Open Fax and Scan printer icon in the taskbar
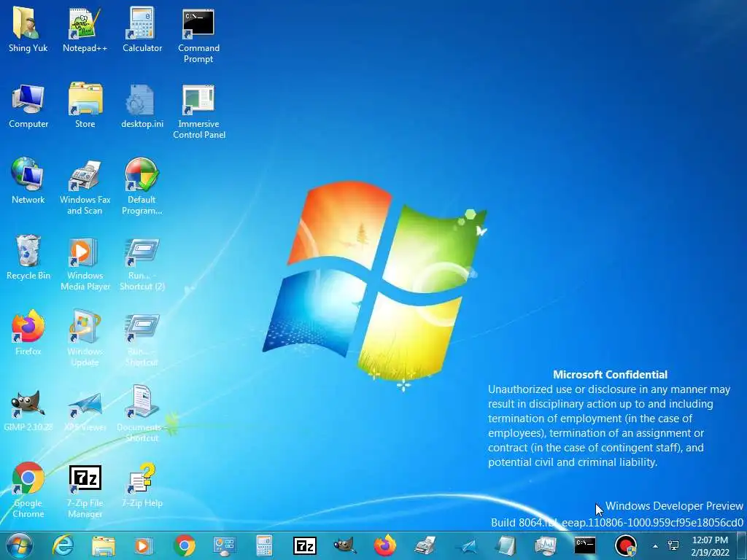Viewport: 747px width, 560px height. tap(425, 545)
